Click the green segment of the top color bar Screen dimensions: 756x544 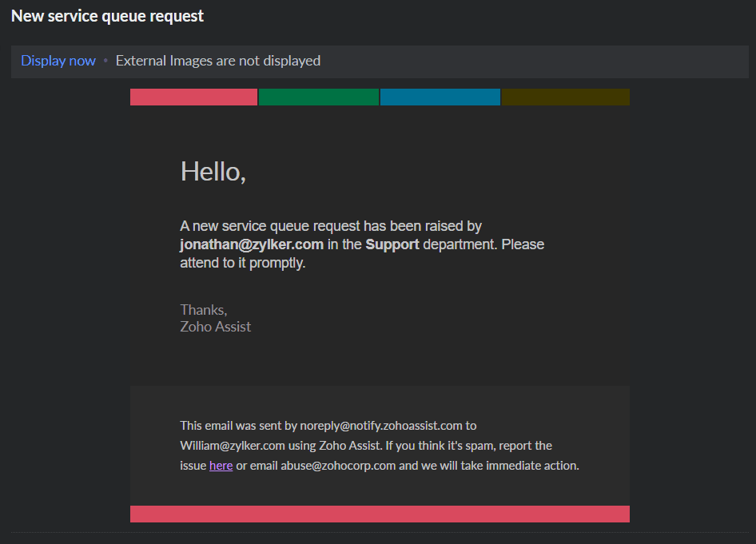pyautogui.click(x=318, y=97)
